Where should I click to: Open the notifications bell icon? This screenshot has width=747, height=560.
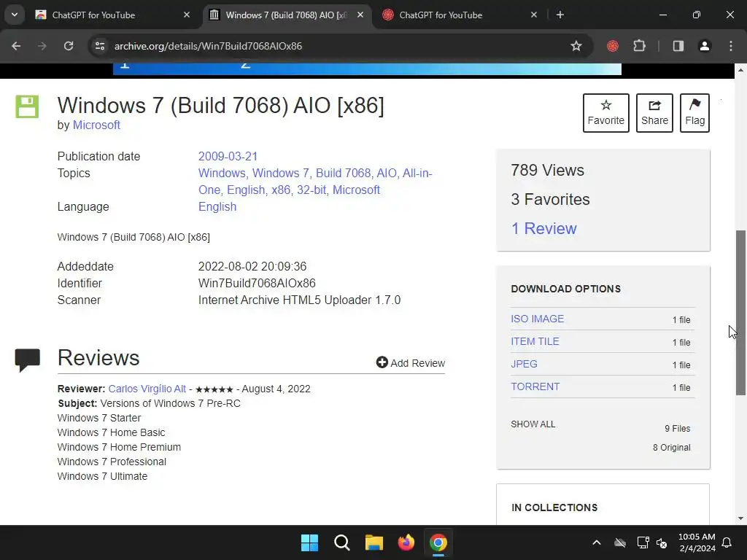click(x=727, y=542)
